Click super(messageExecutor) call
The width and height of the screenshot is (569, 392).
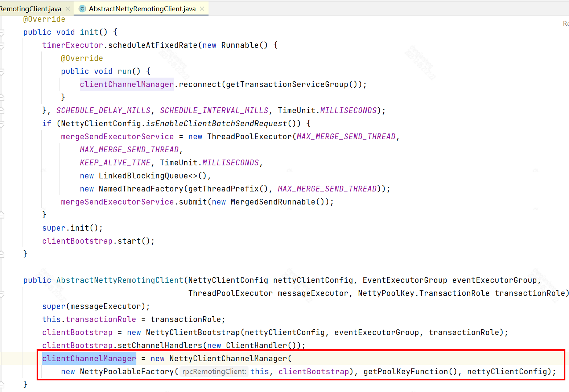(x=96, y=306)
